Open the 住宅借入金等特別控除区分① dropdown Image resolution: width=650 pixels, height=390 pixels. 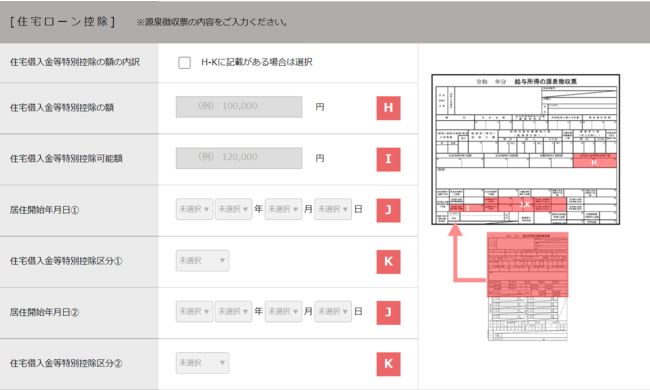[202, 261]
